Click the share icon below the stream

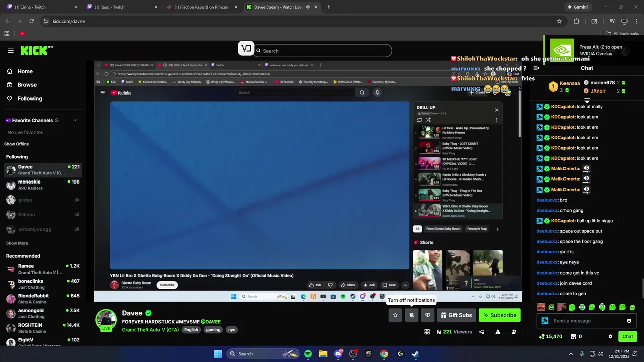[482, 332]
